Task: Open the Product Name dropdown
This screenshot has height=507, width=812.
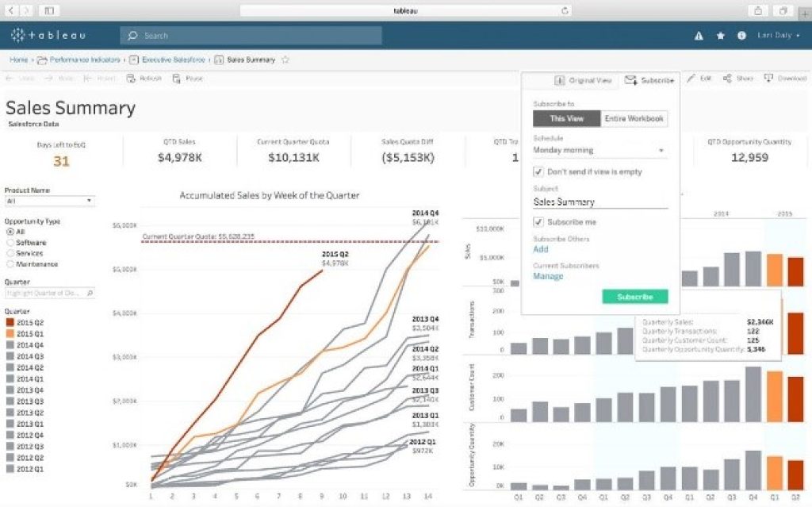Action: tap(50, 201)
